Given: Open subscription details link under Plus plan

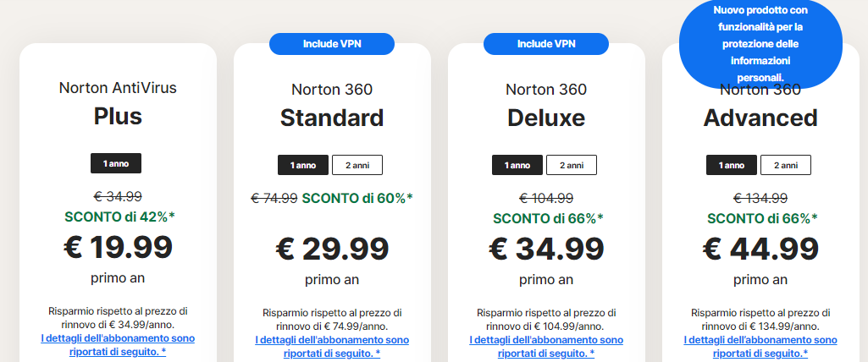Looking at the screenshot, I should click(117, 345).
